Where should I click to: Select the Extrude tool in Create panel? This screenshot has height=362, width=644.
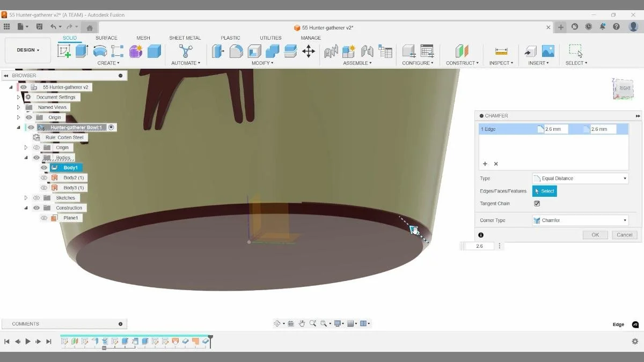click(x=80, y=51)
